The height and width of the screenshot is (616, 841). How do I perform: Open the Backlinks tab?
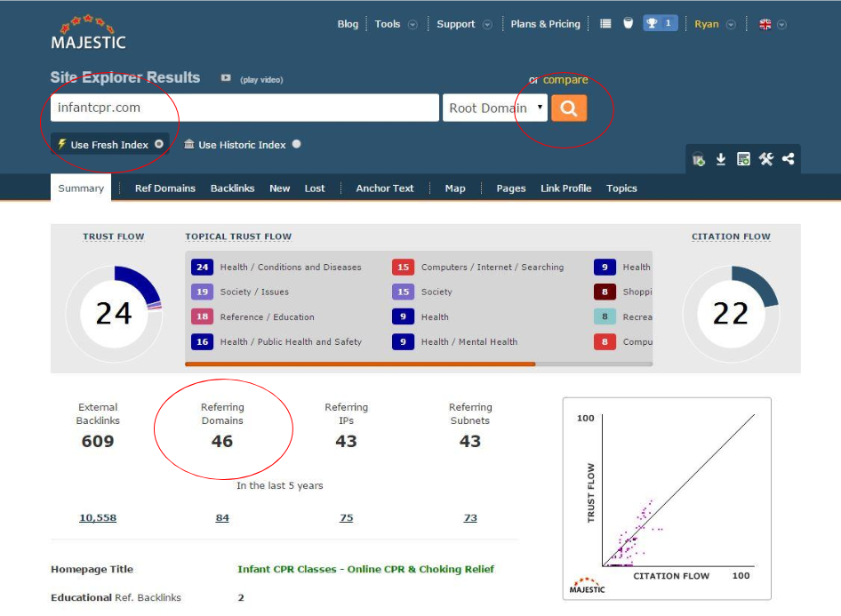tap(232, 188)
